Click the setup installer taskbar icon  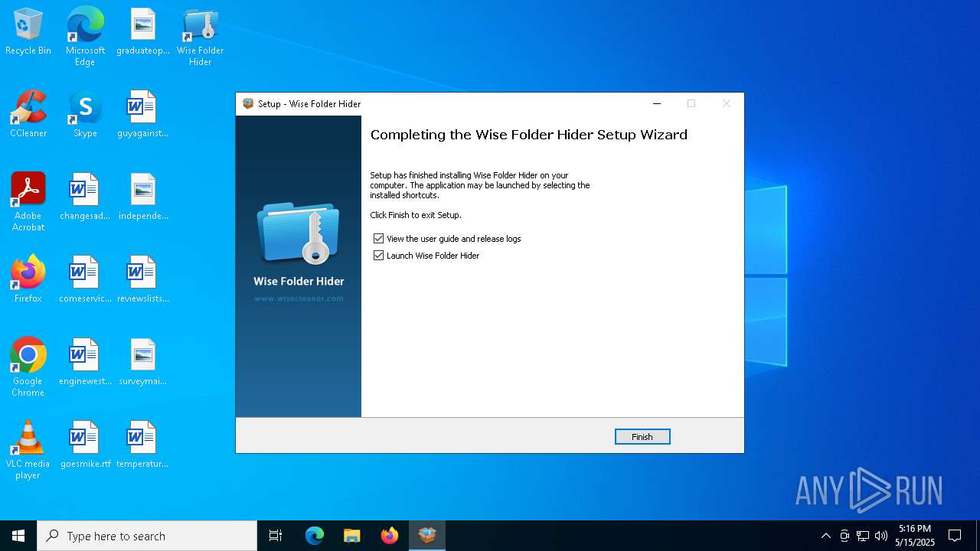point(427,536)
